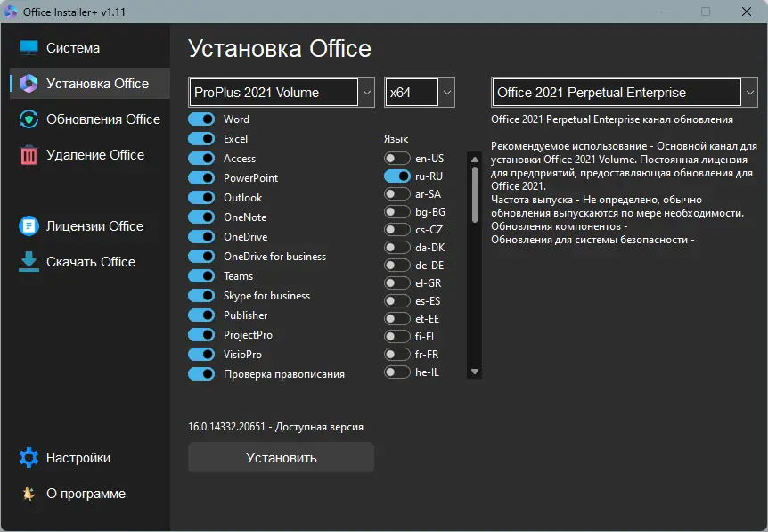Go to the Скачать Office section

[x=90, y=262]
